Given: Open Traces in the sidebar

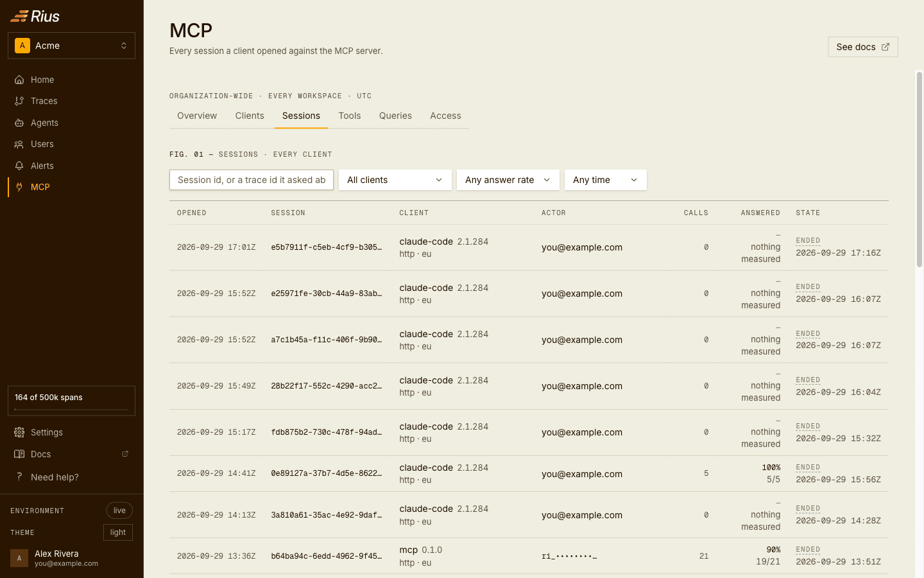Looking at the screenshot, I should (x=71, y=101).
